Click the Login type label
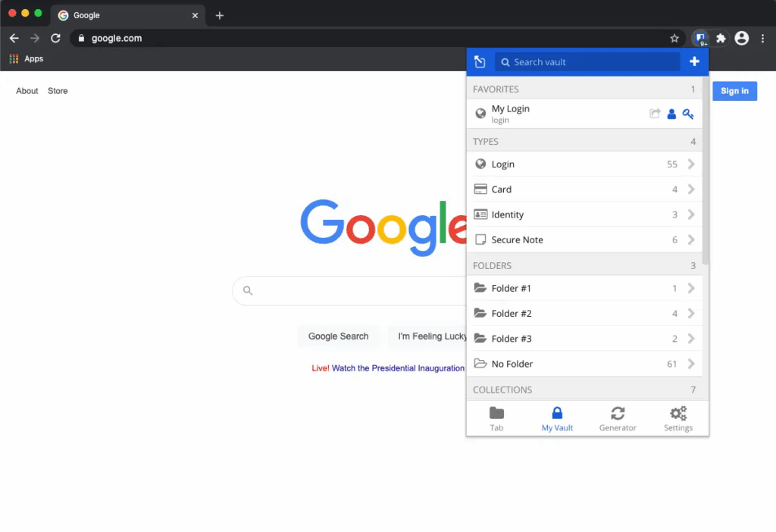The width and height of the screenshot is (776, 532). coord(503,164)
